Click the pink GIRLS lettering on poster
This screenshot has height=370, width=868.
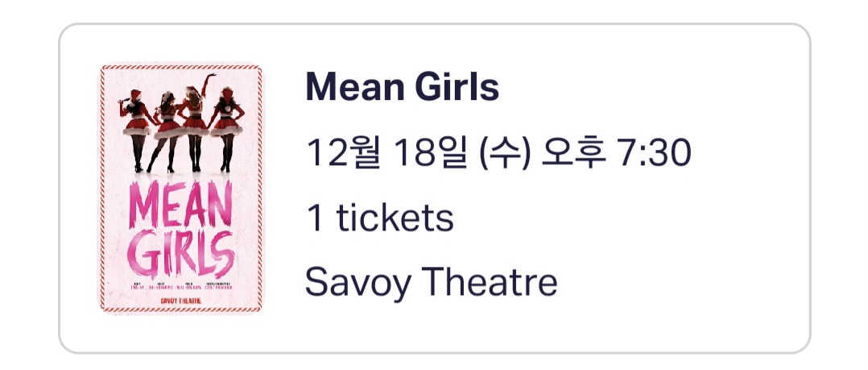182,253
